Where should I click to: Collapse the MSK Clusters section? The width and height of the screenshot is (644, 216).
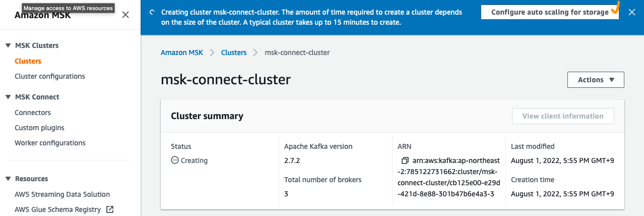tap(8, 45)
